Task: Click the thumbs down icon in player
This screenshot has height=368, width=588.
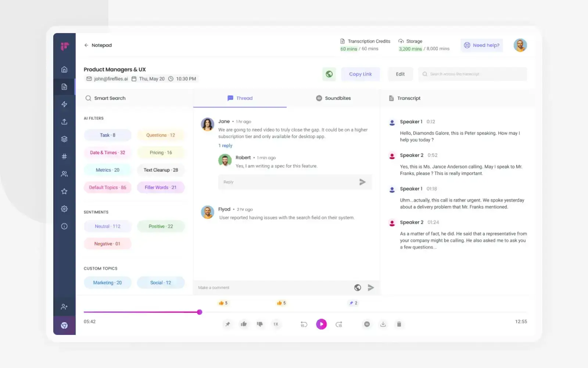Action: click(260, 324)
